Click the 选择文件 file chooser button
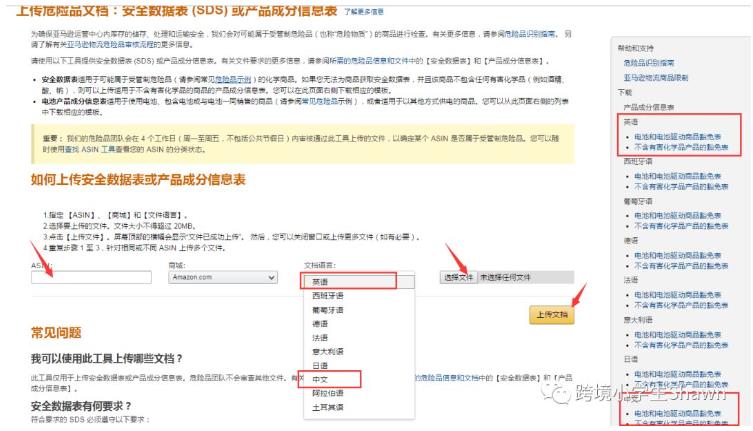The image size is (753, 431). pyautogui.click(x=458, y=277)
